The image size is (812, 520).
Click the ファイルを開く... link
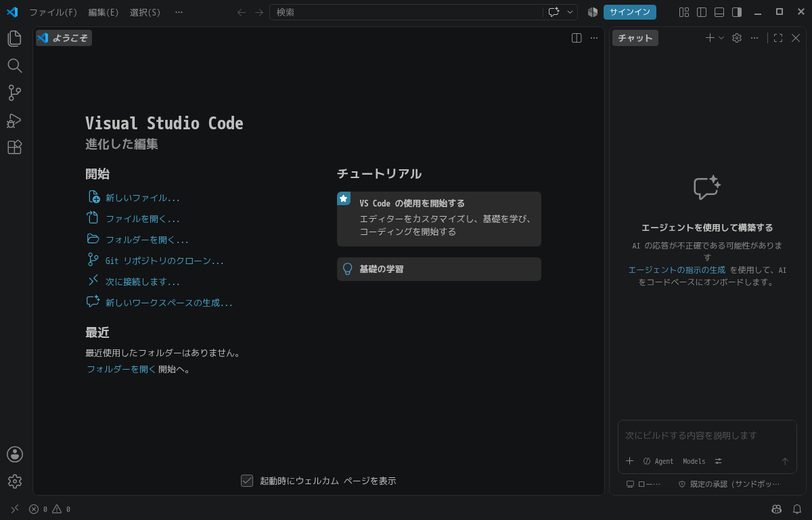click(143, 219)
